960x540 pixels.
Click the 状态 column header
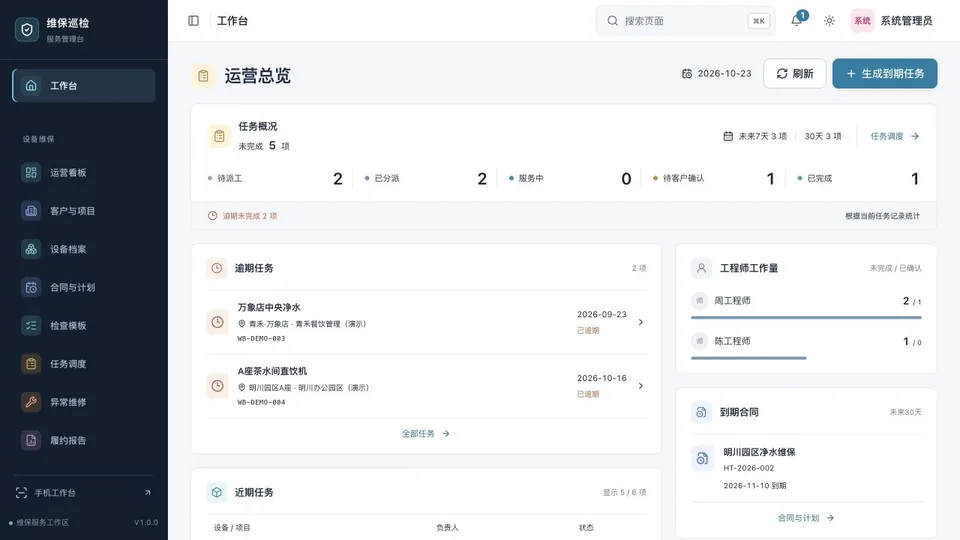(586, 528)
